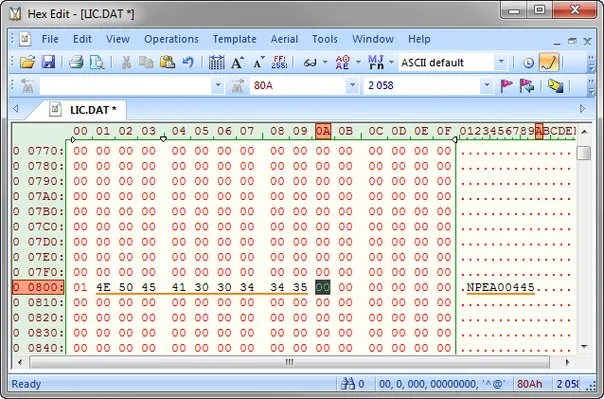Toggle the highlighted graph icon
This screenshot has width=604, height=399.
549,62
